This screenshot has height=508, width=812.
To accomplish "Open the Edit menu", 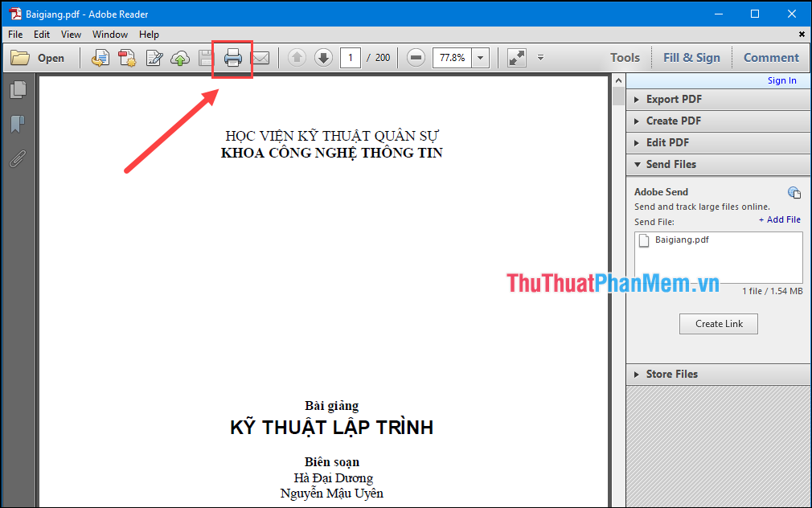I will (42, 35).
